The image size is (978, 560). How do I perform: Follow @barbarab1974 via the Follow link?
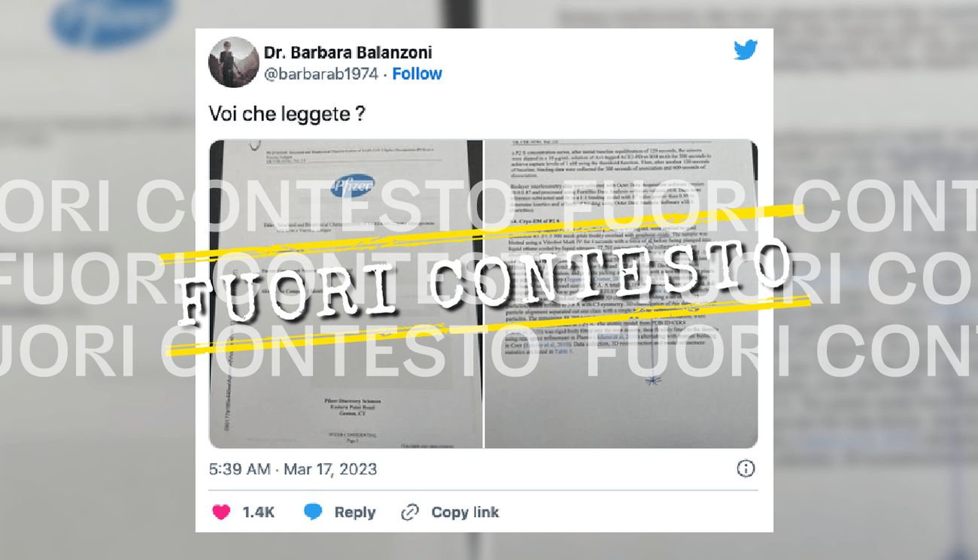pos(417,74)
